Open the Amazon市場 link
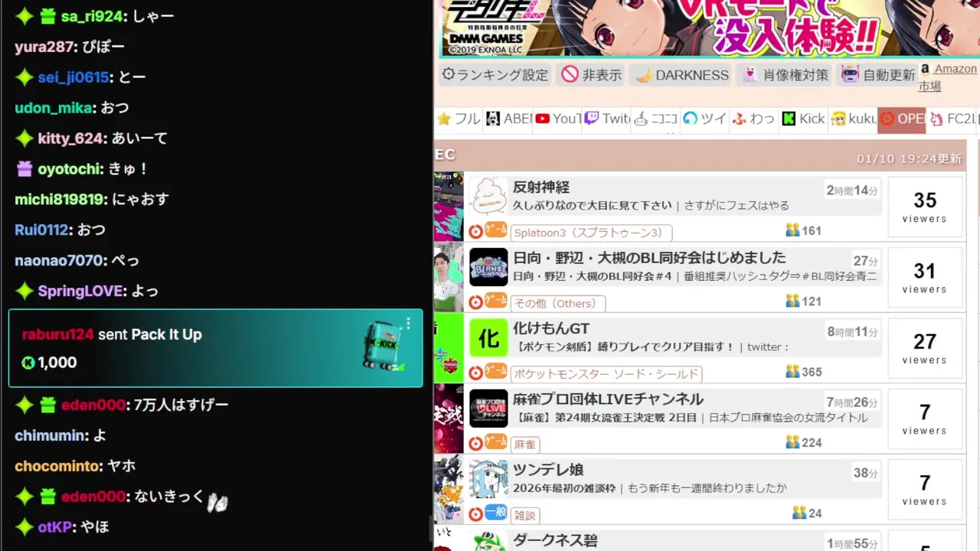980x551 pixels. point(948,77)
